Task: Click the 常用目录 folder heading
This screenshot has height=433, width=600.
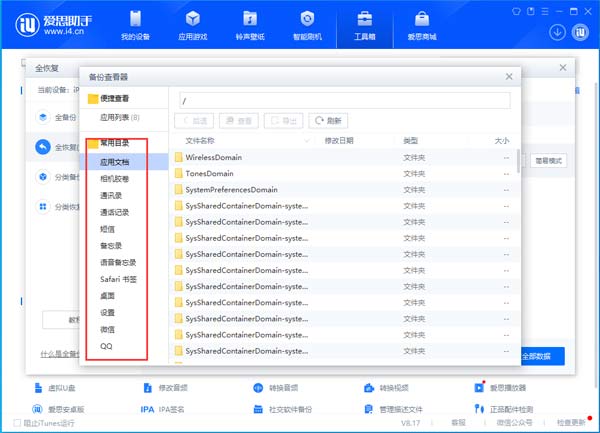Action: (x=109, y=143)
